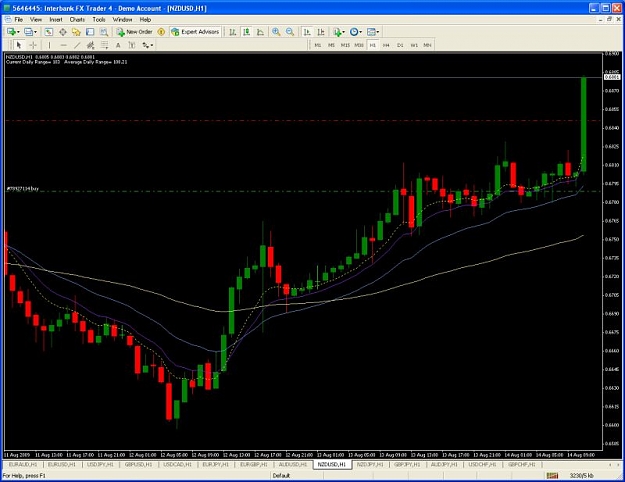625x482 pixels.
Task: Select the Text 'A' tool
Action: (x=118, y=45)
